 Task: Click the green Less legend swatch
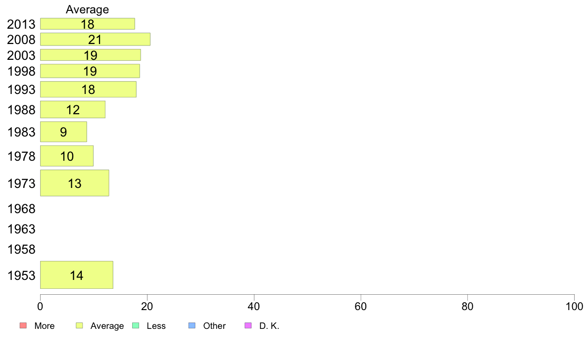pyautogui.click(x=136, y=325)
